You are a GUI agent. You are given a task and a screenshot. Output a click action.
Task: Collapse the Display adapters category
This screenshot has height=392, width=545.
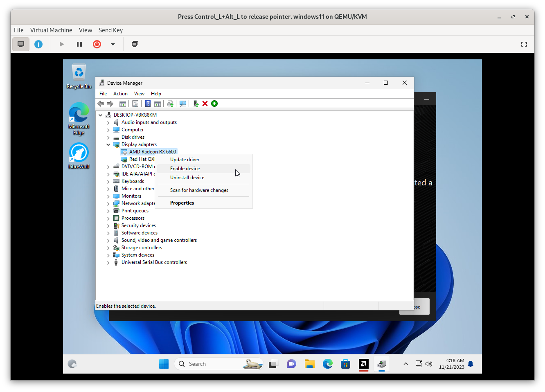point(108,144)
